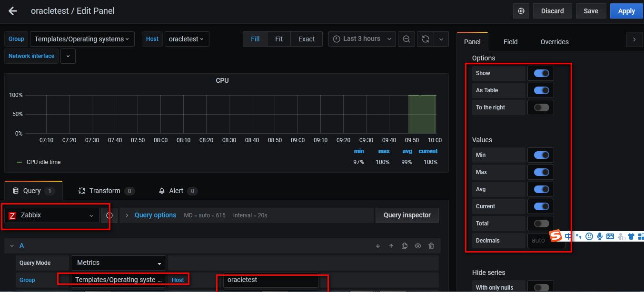Click the Apply button
644x292 pixels.
[626, 11]
